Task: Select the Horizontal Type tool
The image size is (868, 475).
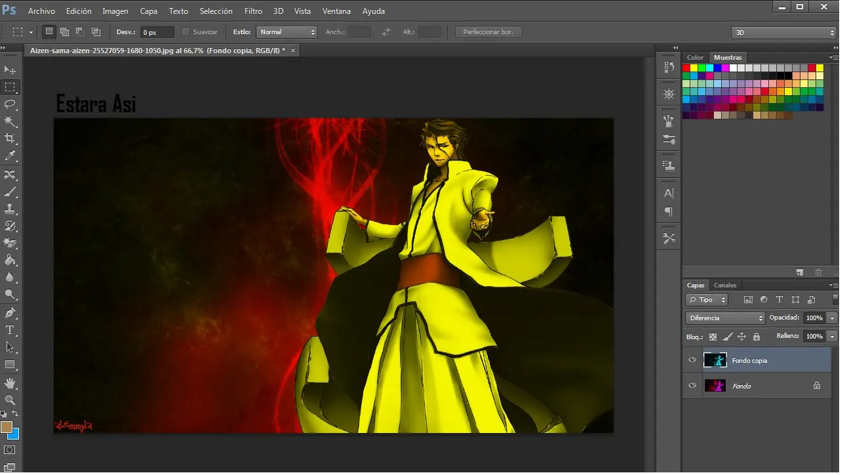Action: tap(10, 330)
